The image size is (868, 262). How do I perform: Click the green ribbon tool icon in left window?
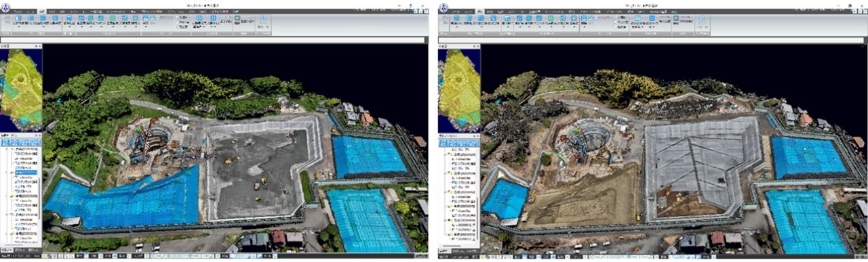pos(113,18)
